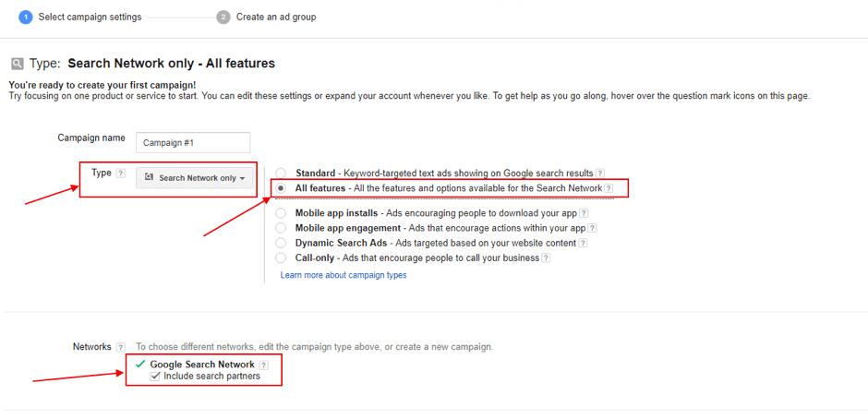Click help icon beside Google Search Network
Screen dimensions: 868x419
point(264,365)
